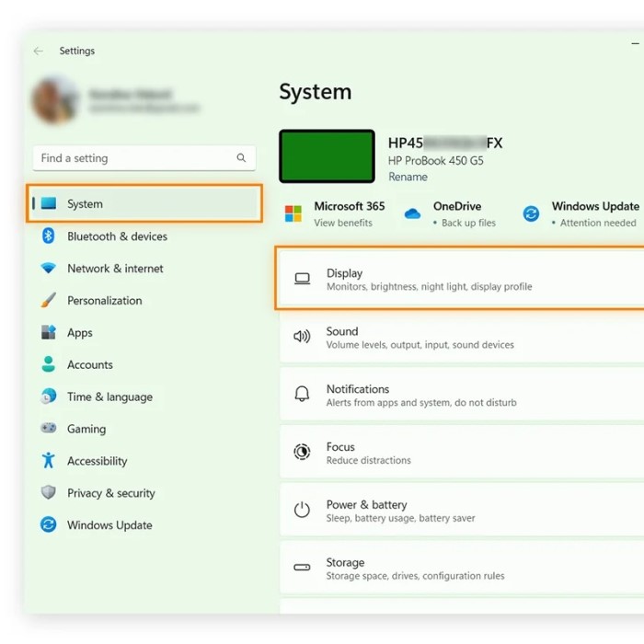
Task: Click the back arrow in Settings
Action: [38, 52]
